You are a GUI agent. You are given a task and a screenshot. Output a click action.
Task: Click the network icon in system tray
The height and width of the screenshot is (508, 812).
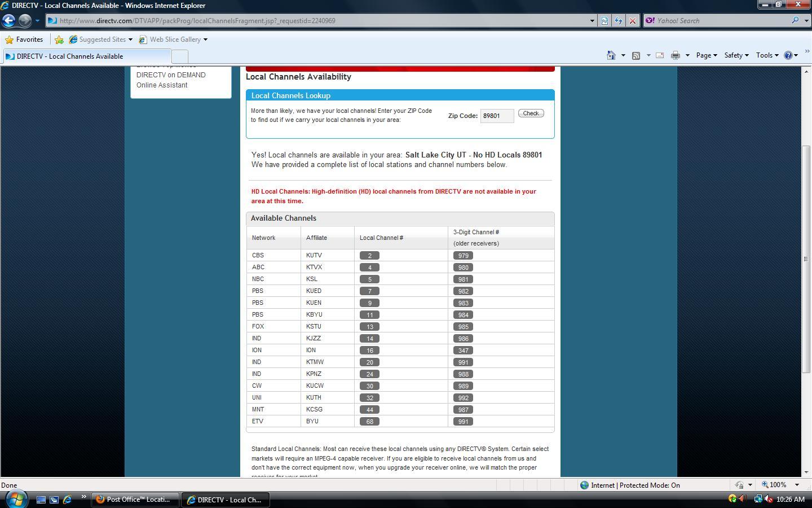tap(758, 499)
